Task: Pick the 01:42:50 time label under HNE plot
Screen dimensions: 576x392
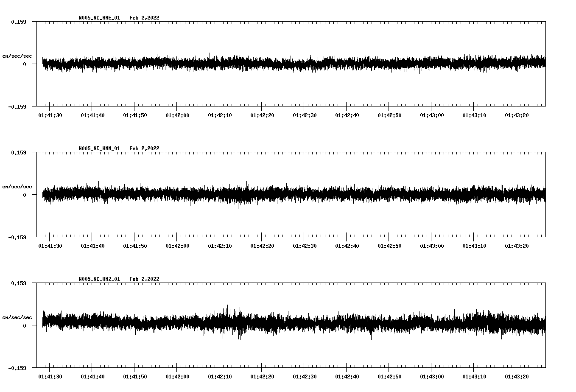Action: (389, 115)
